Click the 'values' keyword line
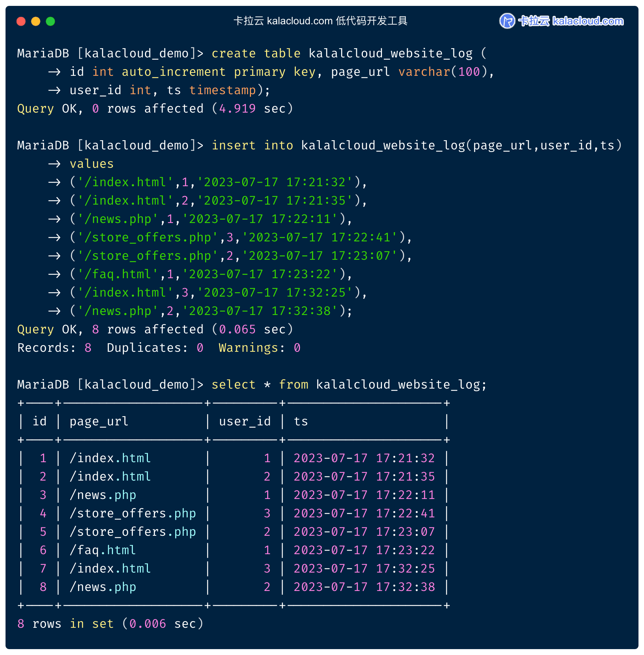The image size is (644, 655). (92, 164)
